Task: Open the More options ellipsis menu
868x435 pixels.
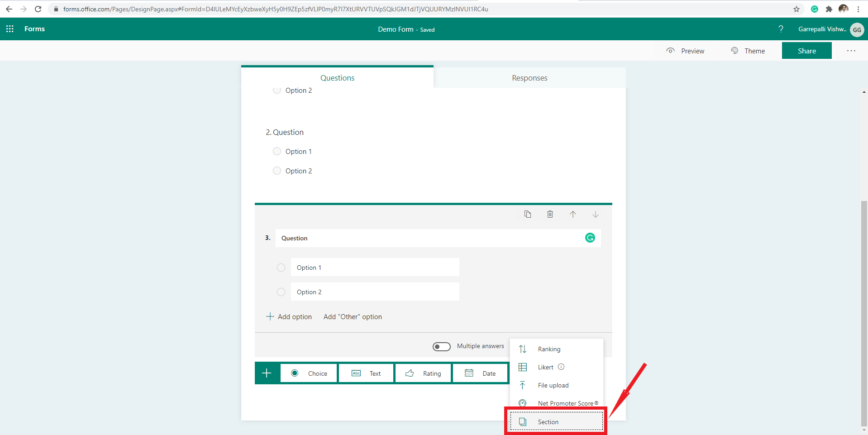Action: (x=851, y=51)
